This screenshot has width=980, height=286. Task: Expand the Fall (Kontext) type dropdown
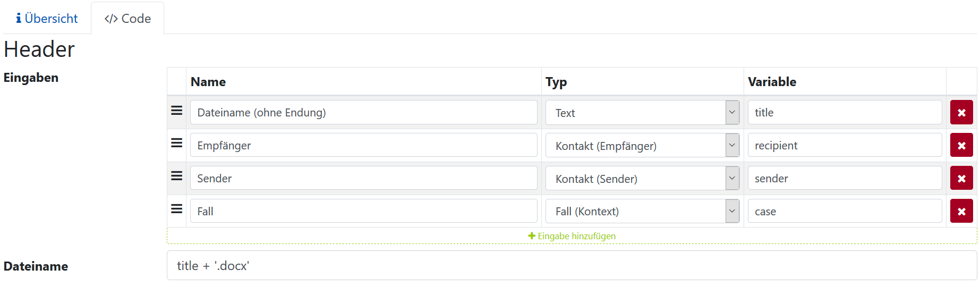pos(642,212)
